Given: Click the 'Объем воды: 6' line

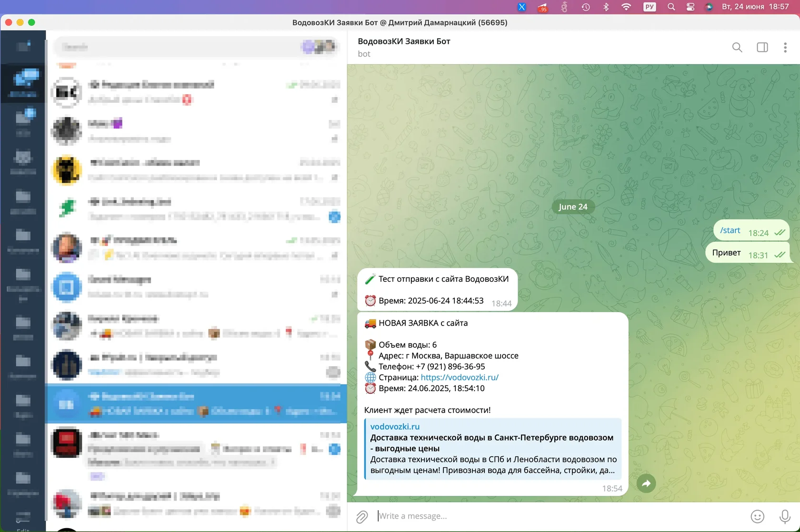Looking at the screenshot, I should (x=408, y=345).
